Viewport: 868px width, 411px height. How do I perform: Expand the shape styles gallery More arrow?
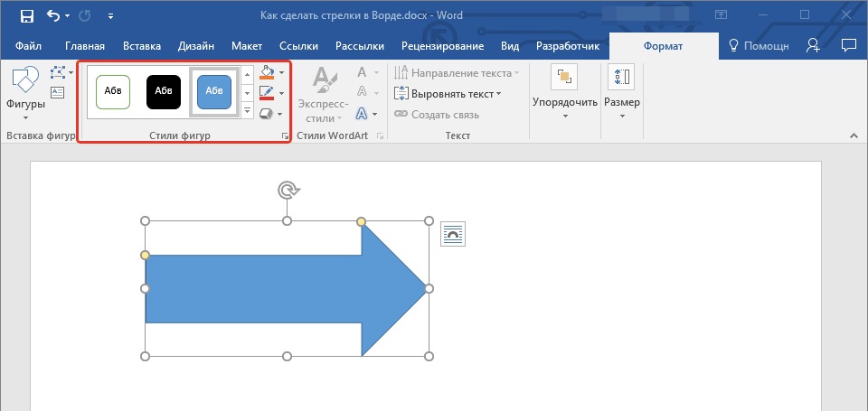point(248,111)
